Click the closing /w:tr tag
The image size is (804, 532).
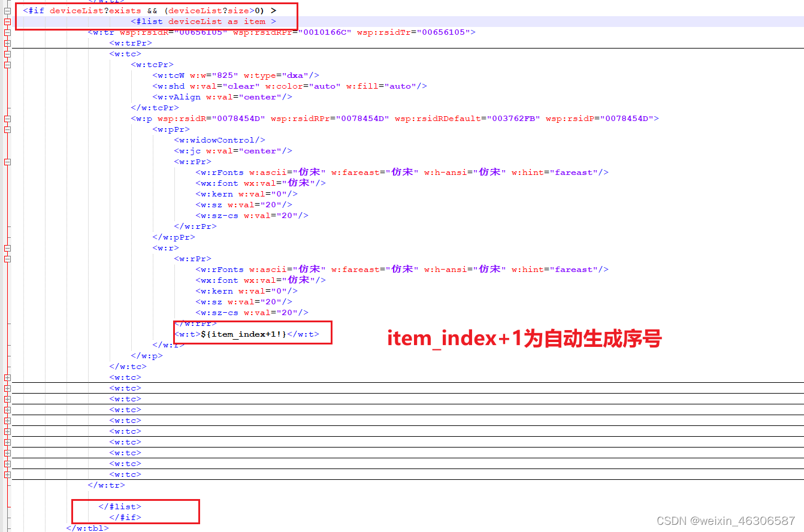point(106,485)
